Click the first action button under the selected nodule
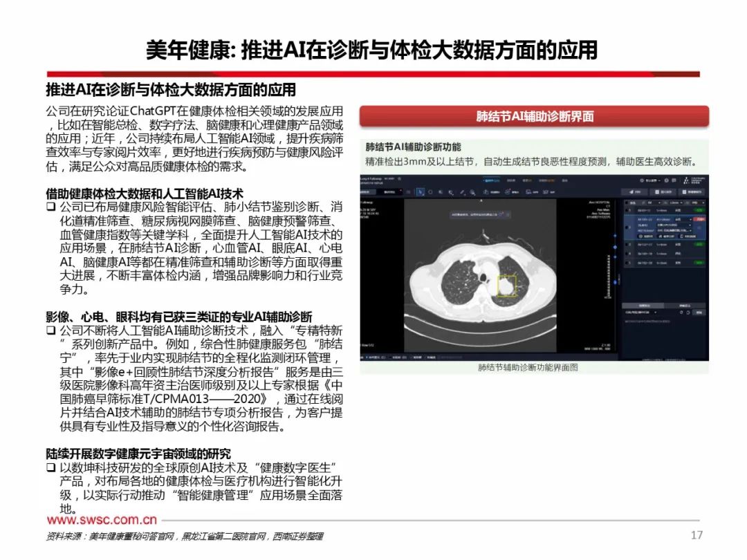 click(645, 236)
